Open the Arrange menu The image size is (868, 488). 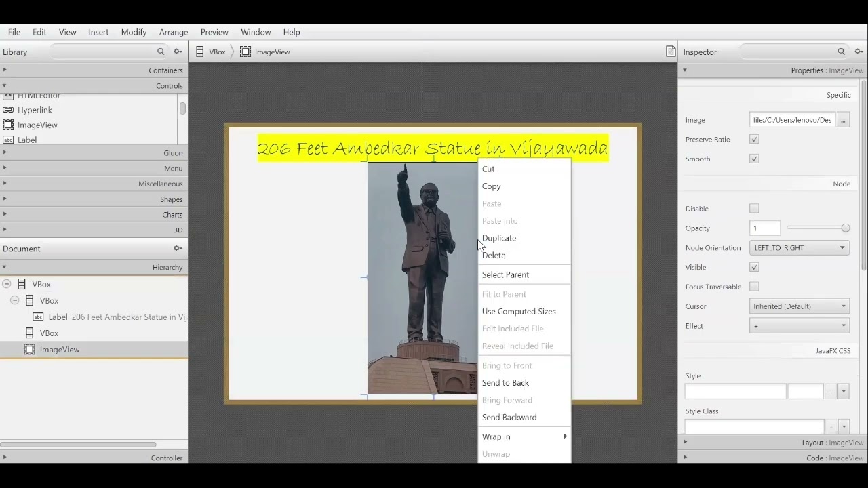174,32
